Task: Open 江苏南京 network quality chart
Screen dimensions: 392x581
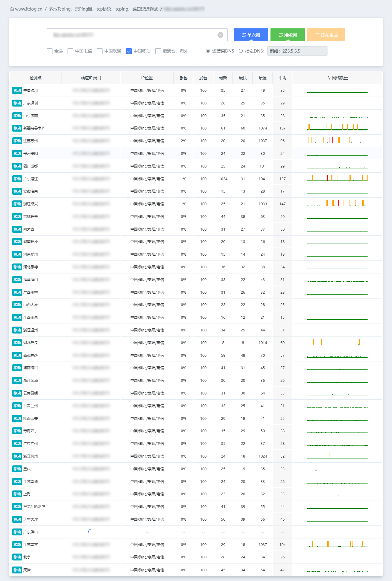Action: tap(337, 544)
